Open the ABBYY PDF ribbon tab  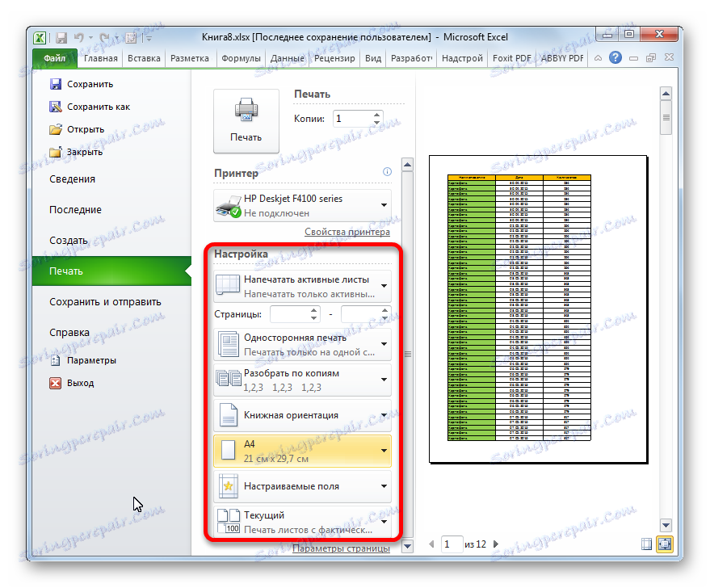[x=562, y=58]
